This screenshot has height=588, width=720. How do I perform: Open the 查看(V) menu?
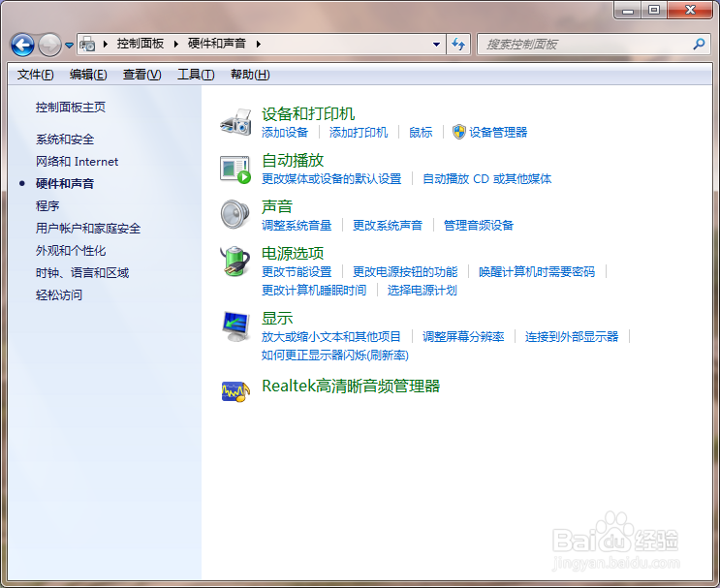[x=141, y=75]
